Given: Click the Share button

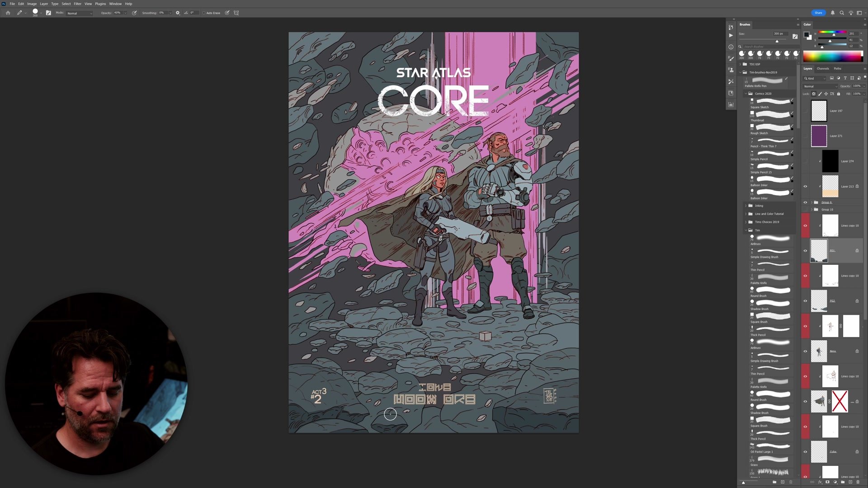Looking at the screenshot, I should [818, 13].
